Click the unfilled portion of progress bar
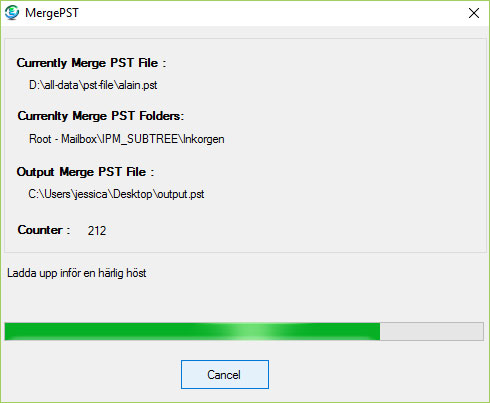Viewport: 490px width, 403px height. pyautogui.click(x=432, y=331)
